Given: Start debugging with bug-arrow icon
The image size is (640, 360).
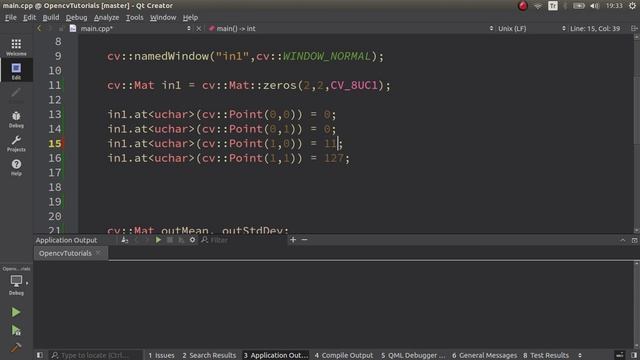Looking at the screenshot, I should pyautogui.click(x=16, y=330).
